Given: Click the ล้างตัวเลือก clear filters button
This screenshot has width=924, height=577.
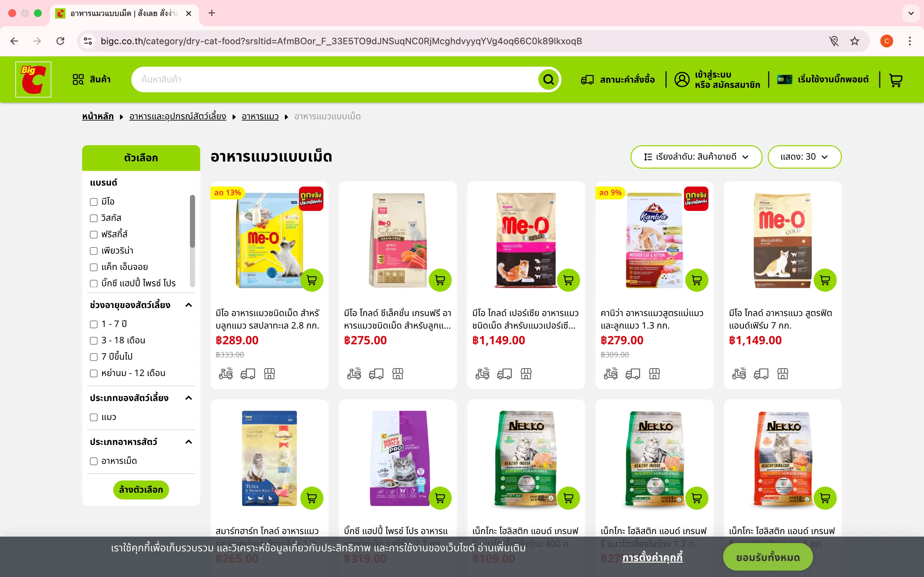Looking at the screenshot, I should click(141, 489).
